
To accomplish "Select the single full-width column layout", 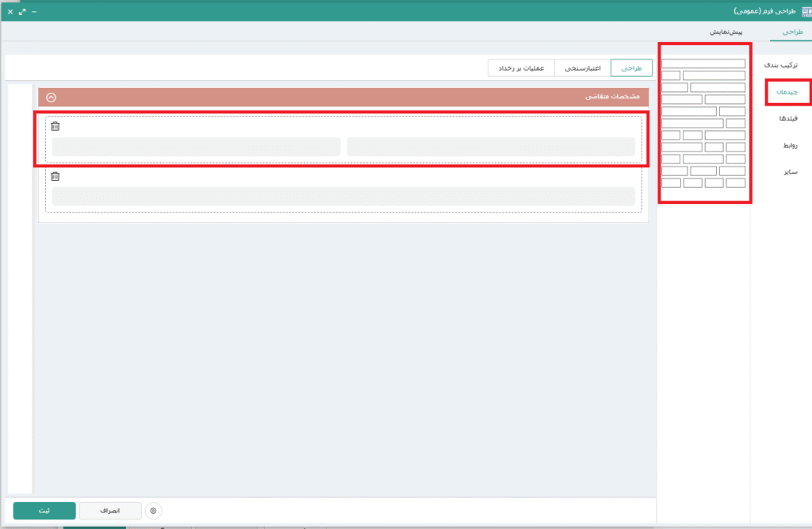I will 703,63.
